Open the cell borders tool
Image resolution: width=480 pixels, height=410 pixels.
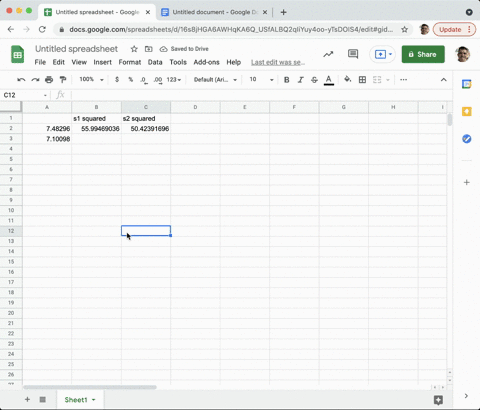click(362, 80)
